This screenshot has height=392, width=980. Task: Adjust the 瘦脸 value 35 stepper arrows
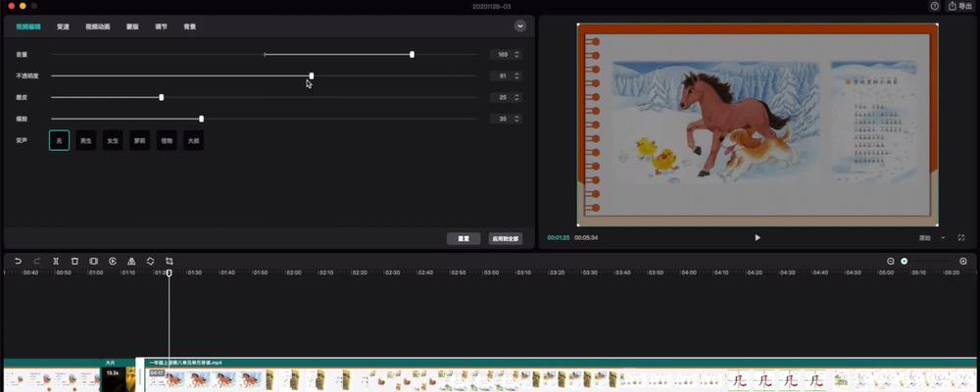point(516,119)
